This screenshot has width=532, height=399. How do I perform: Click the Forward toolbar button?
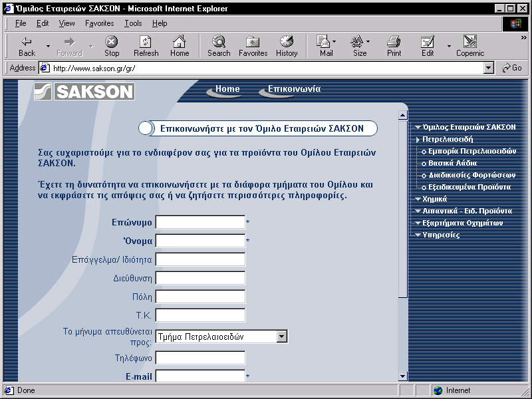70,47
